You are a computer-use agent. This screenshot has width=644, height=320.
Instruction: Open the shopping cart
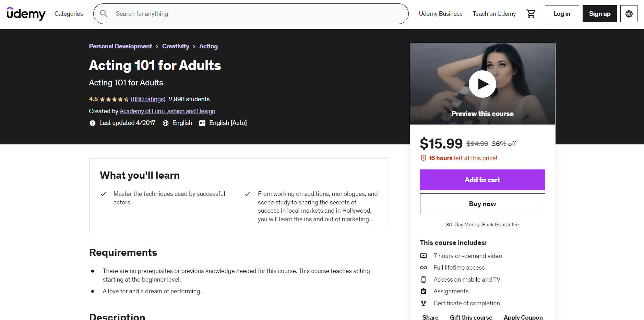point(530,14)
